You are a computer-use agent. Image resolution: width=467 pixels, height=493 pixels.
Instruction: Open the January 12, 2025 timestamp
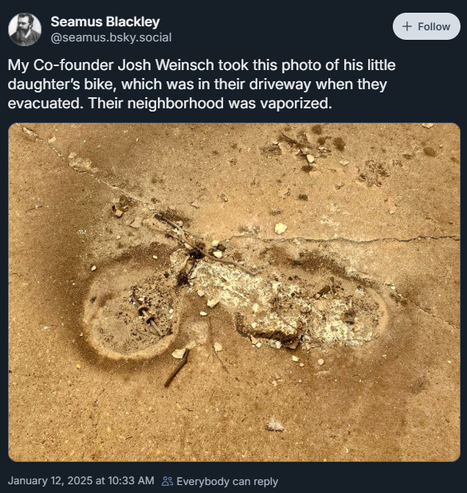coord(81,481)
